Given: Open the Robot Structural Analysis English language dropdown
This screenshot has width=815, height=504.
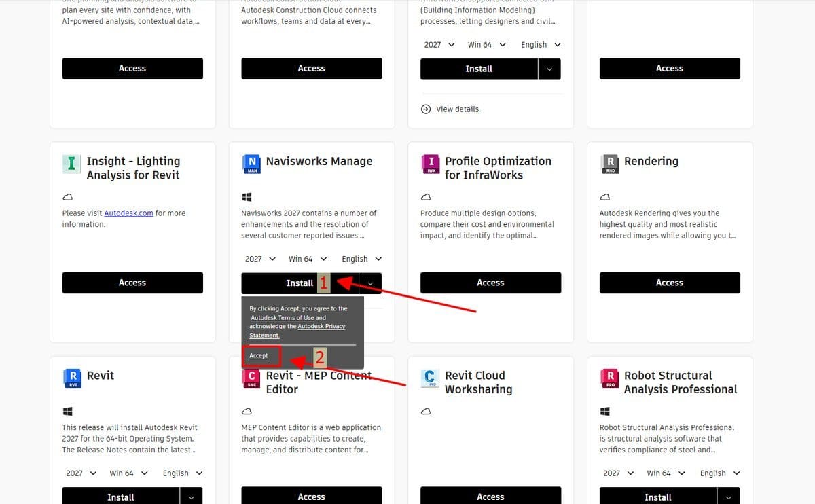Looking at the screenshot, I should [x=720, y=473].
